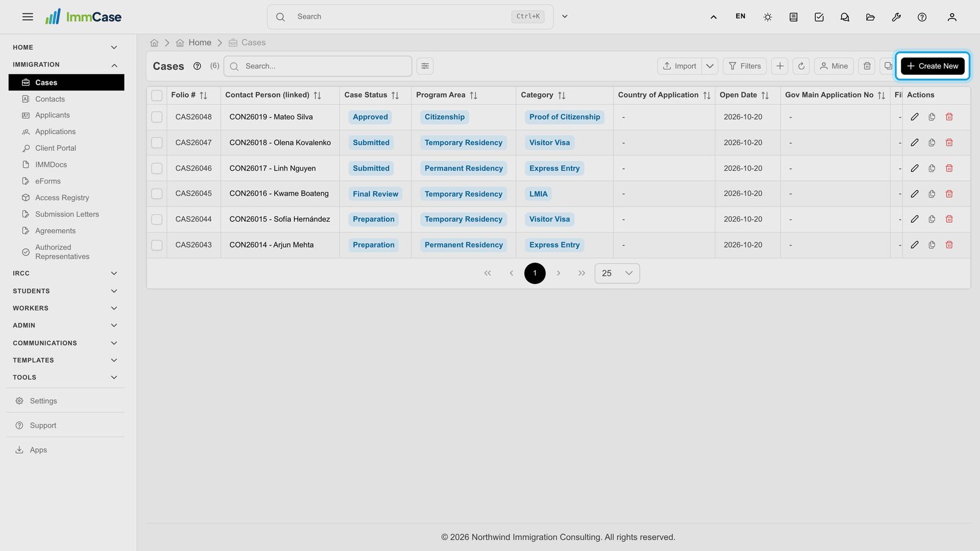Open the chat messages icon in header

click(845, 17)
